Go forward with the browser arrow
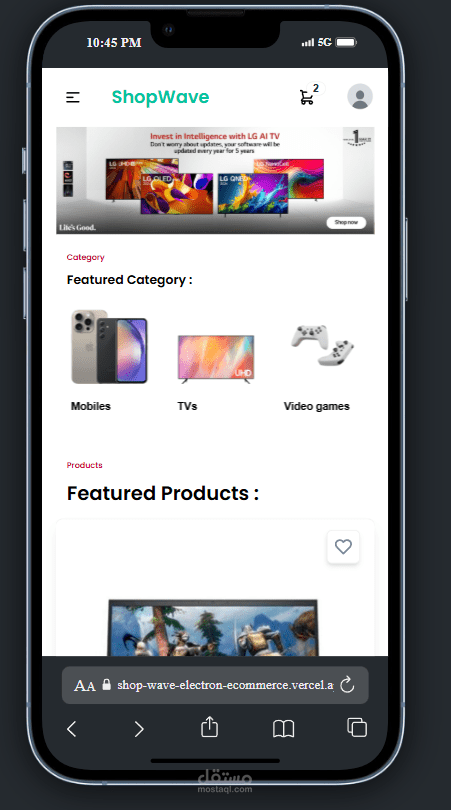The height and width of the screenshot is (810, 451). coord(139,729)
